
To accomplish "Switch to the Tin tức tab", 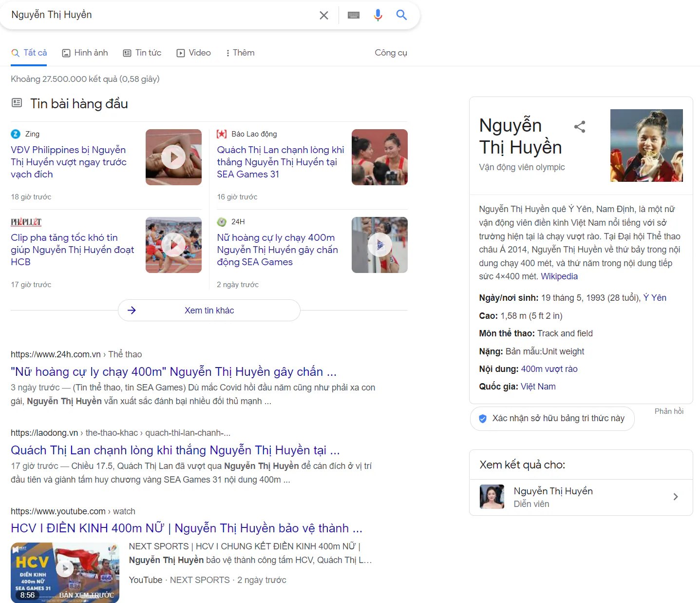I will pos(142,53).
